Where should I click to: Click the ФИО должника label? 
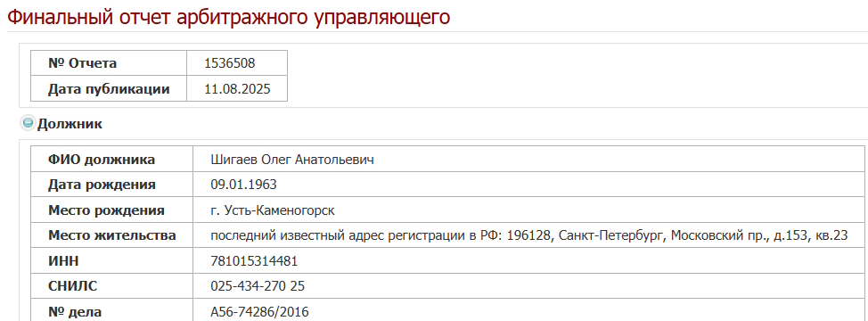(102, 160)
